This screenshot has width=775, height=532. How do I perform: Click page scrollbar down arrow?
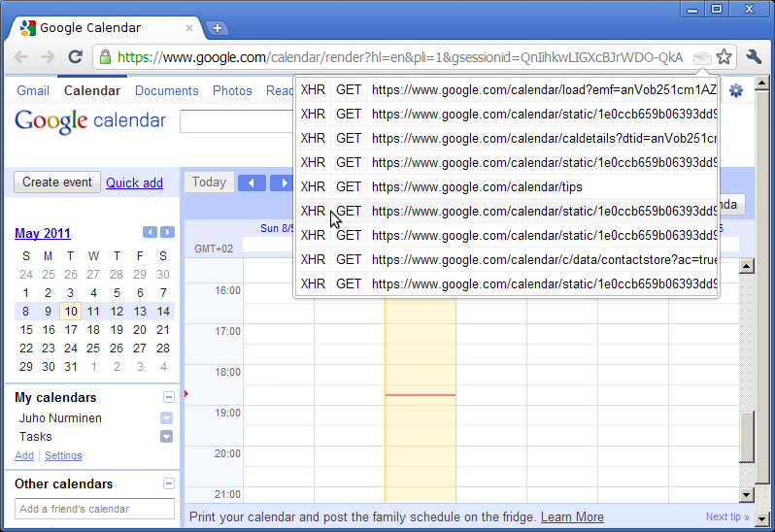(761, 519)
